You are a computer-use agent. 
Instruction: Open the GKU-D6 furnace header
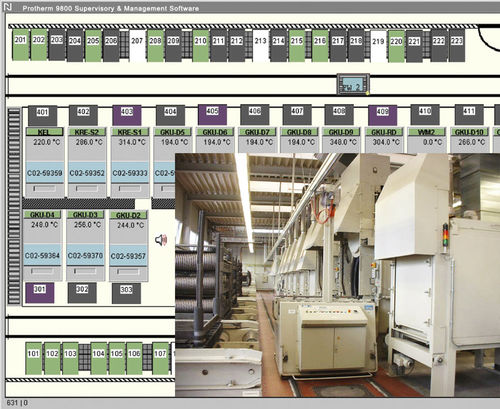215,132
